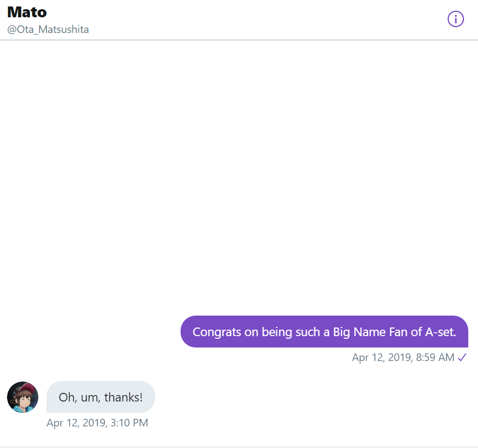
Task: Open the @Ota_Matsushita handle
Action: click(48, 30)
